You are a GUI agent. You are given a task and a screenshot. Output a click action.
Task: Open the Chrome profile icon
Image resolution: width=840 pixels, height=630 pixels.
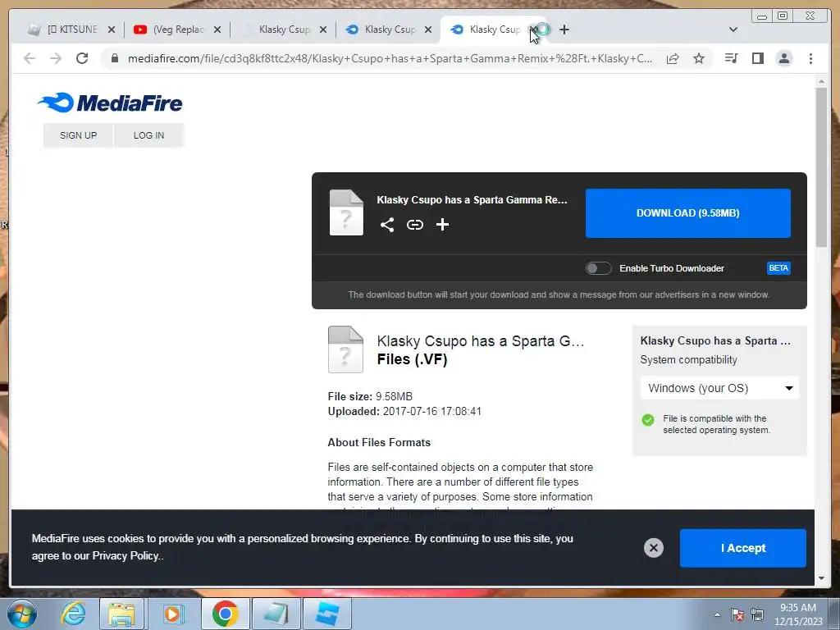click(x=784, y=58)
